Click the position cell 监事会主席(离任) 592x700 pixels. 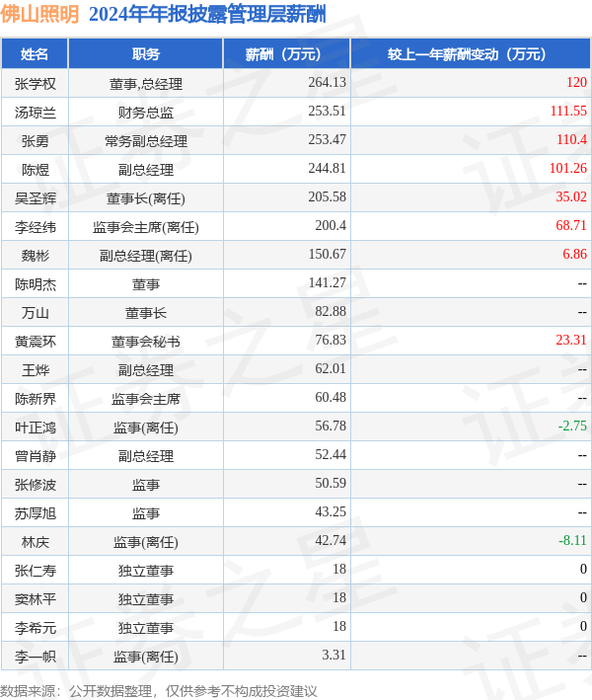click(145, 227)
